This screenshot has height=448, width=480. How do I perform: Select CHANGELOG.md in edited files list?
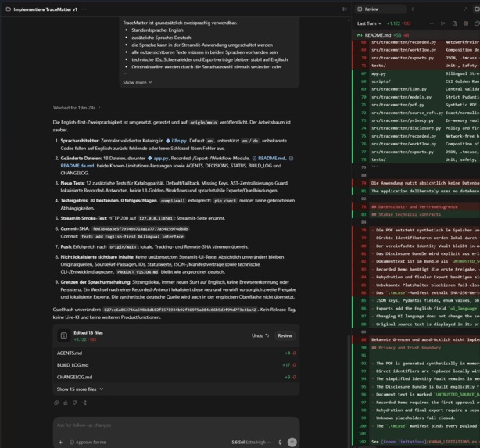tap(177, 377)
